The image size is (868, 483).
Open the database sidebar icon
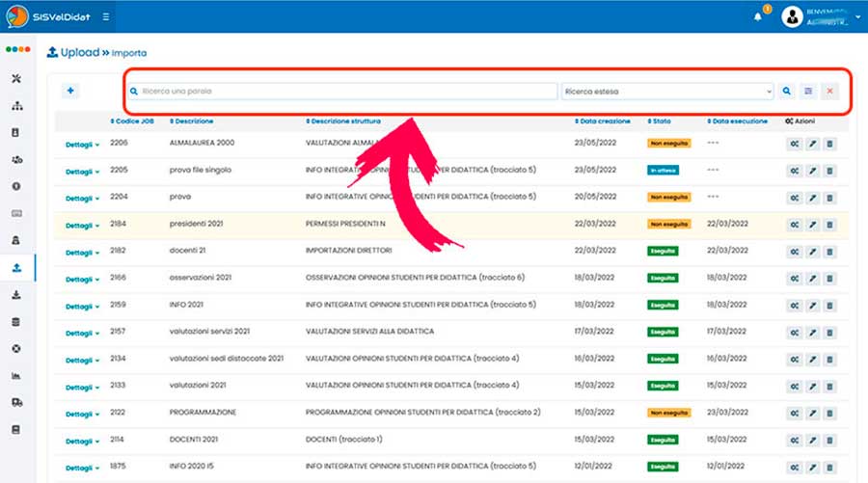coord(14,321)
